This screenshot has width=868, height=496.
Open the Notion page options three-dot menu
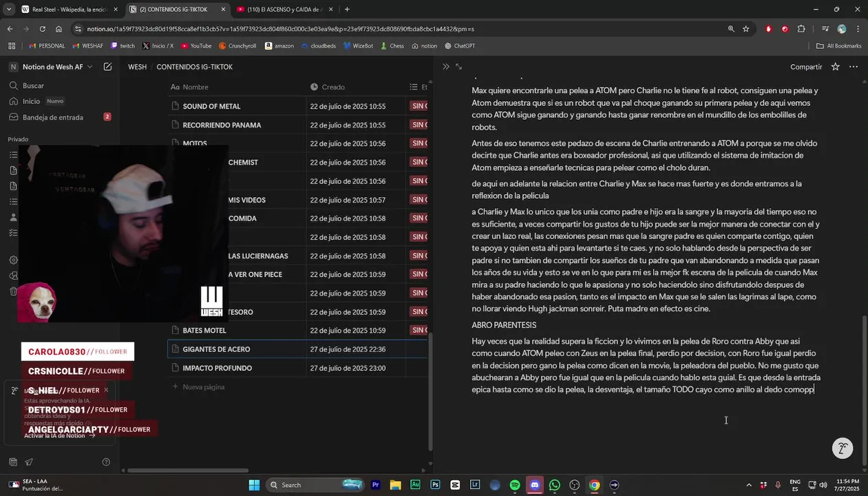coord(854,67)
